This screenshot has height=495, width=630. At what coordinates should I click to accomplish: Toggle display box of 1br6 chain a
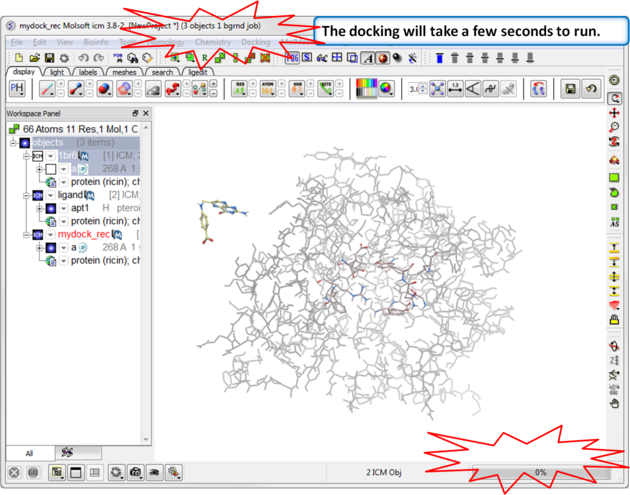[51, 169]
